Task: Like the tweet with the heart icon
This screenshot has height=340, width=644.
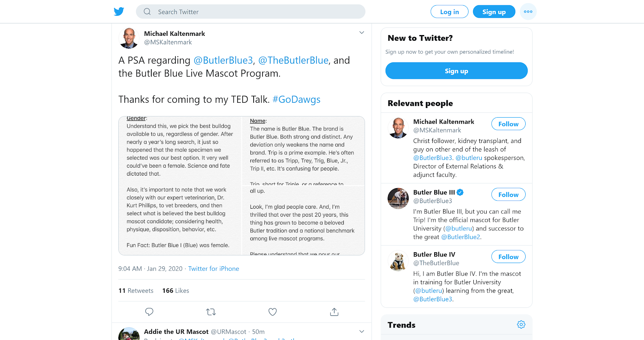Action: (x=272, y=312)
